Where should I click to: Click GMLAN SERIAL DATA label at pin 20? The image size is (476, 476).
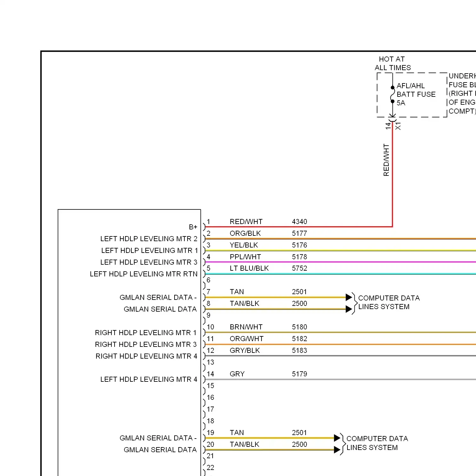[160, 450]
